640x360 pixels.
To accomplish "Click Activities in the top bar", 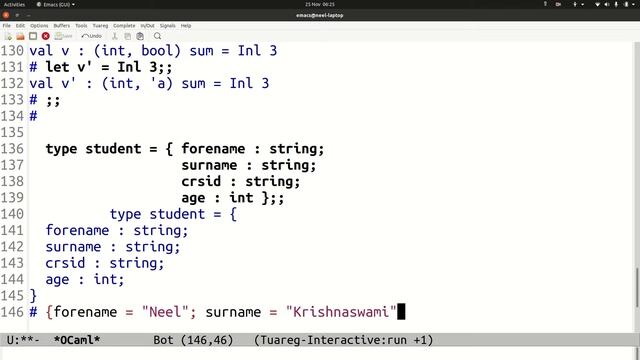I will pos(14,4).
